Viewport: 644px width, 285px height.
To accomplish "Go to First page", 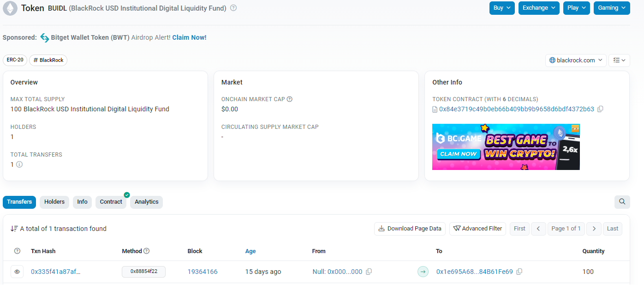I will click(x=519, y=229).
